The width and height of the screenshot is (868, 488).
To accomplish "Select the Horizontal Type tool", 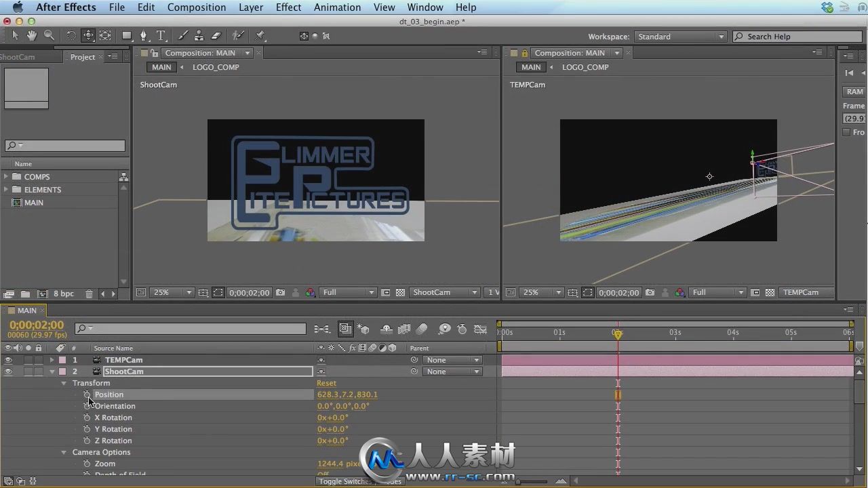I will 161,36.
